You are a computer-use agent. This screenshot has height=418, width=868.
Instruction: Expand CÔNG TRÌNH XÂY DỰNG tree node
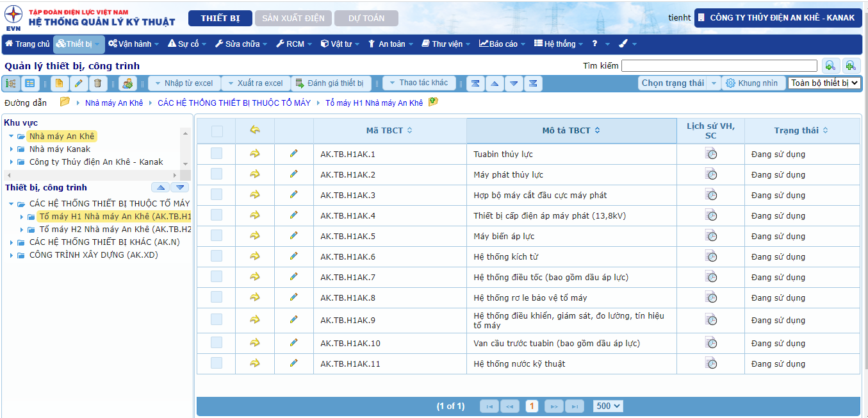12,255
